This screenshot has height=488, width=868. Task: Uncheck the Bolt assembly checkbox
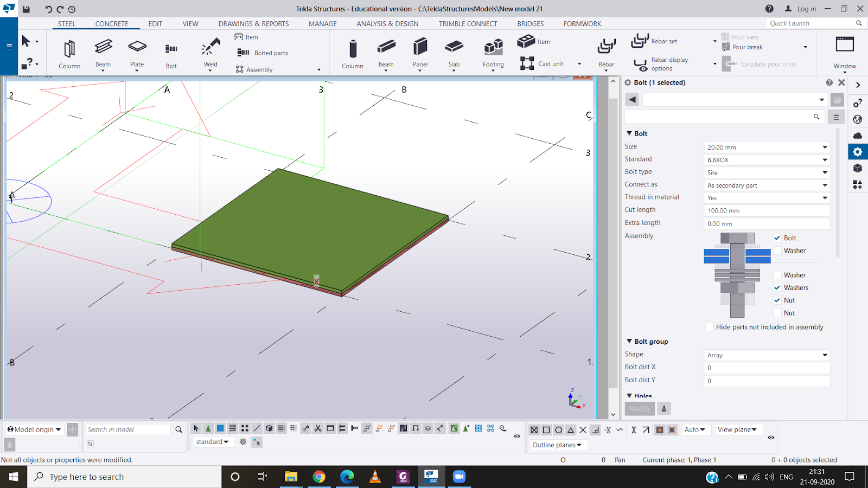(x=777, y=238)
